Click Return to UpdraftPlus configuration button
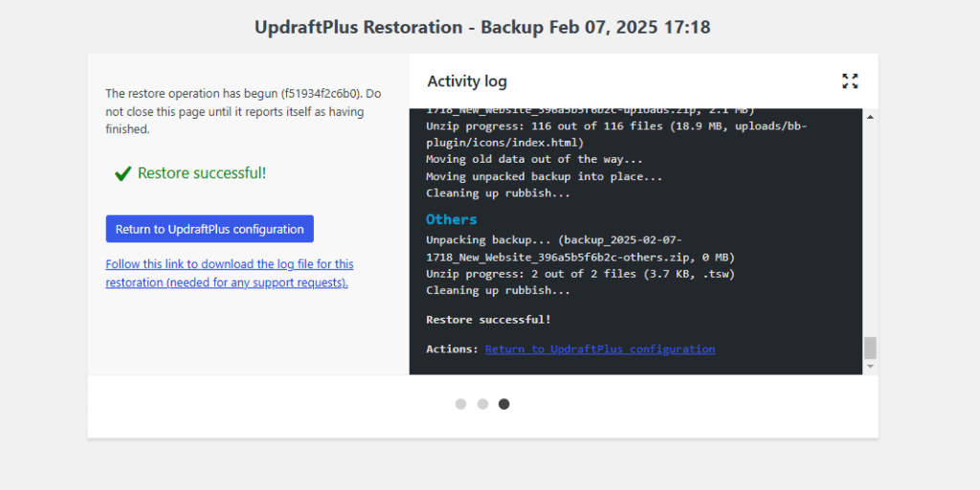 click(210, 229)
